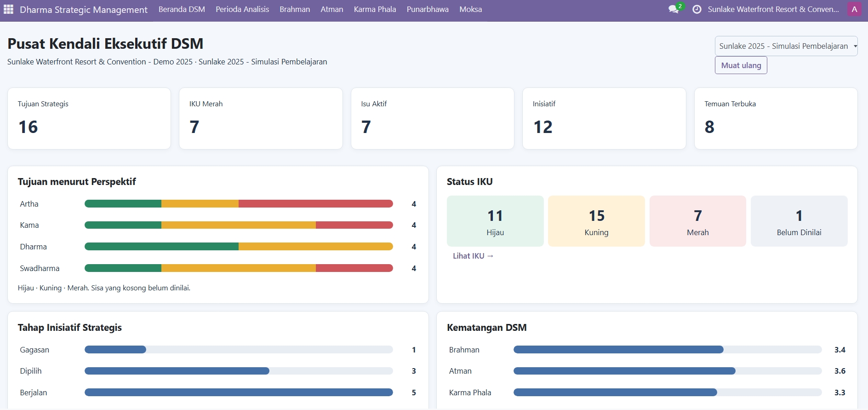Click the Swadharma perspective bar
Image resolution: width=868 pixels, height=410 pixels.
(x=239, y=268)
